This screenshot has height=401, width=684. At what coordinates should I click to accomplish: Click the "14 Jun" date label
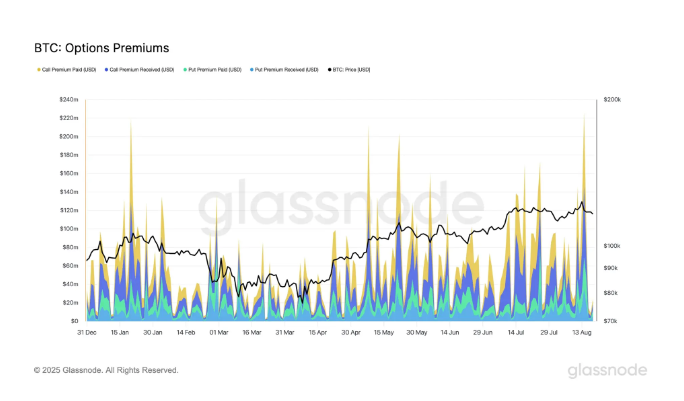tap(450, 332)
